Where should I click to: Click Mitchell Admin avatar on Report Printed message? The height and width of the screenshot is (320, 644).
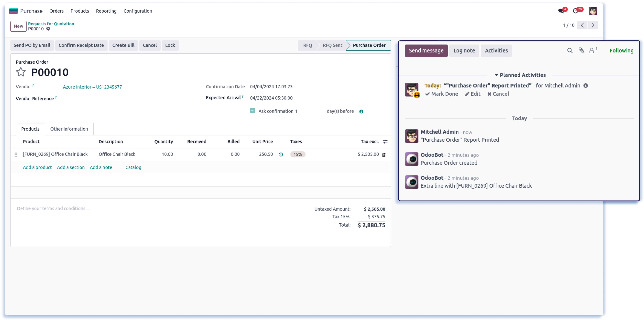(x=411, y=136)
